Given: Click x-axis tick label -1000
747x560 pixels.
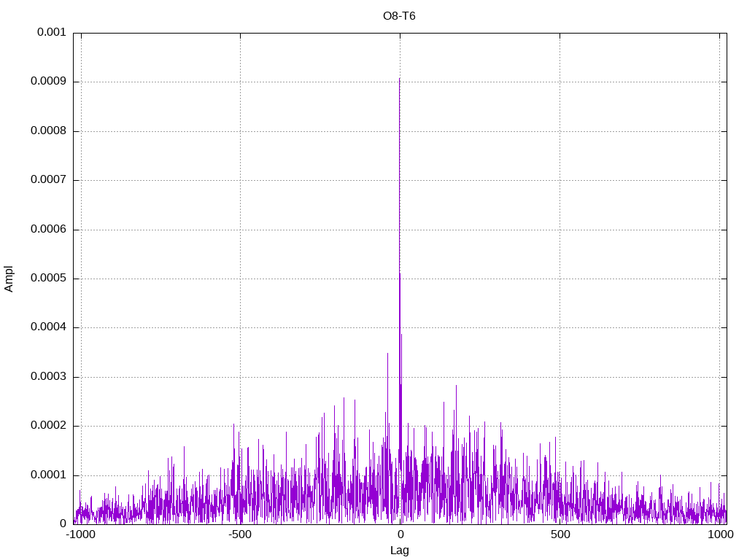Looking at the screenshot, I should click(81, 534).
